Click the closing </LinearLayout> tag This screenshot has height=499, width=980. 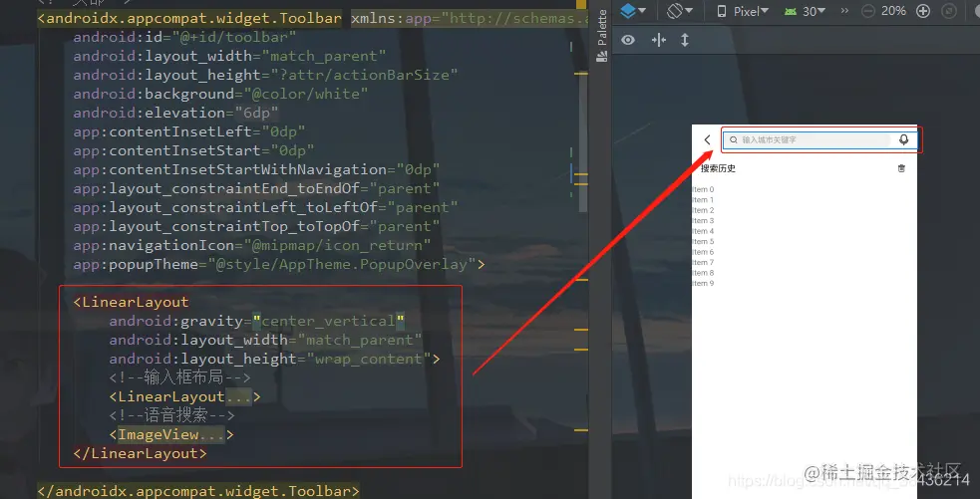tap(140, 453)
